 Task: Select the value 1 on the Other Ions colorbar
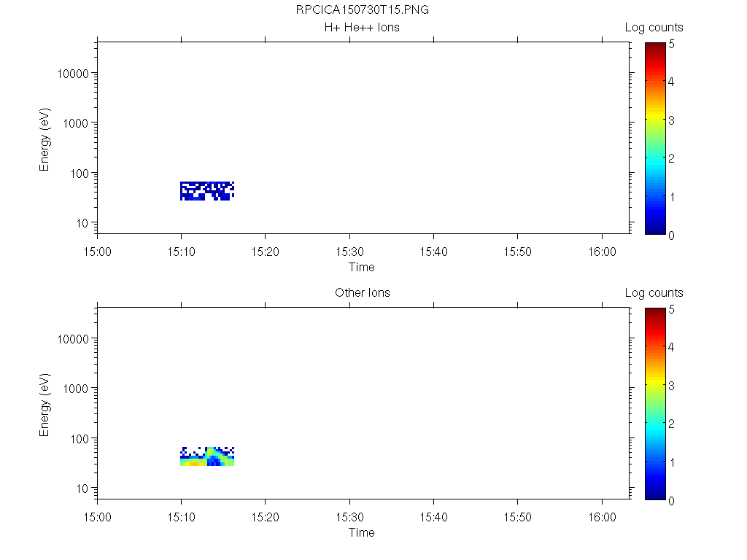(x=672, y=462)
